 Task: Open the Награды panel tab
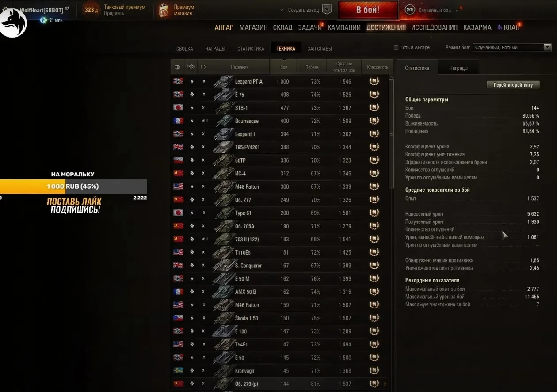click(458, 68)
